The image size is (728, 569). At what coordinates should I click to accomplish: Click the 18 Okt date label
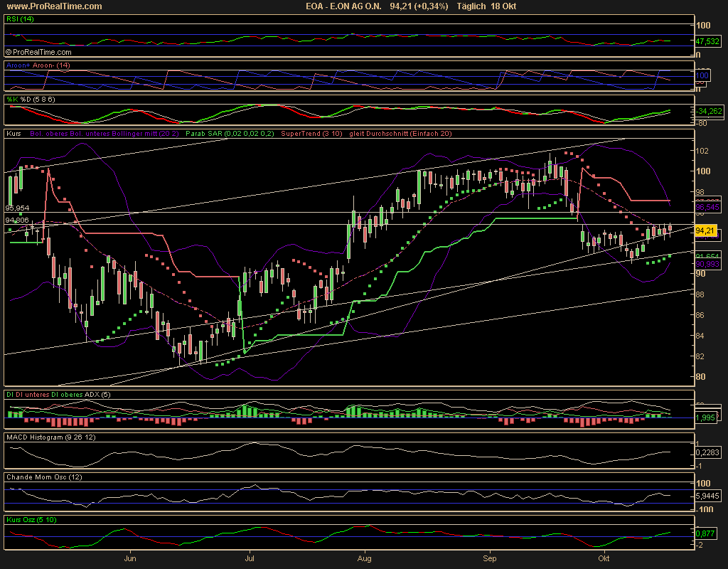[503, 6]
